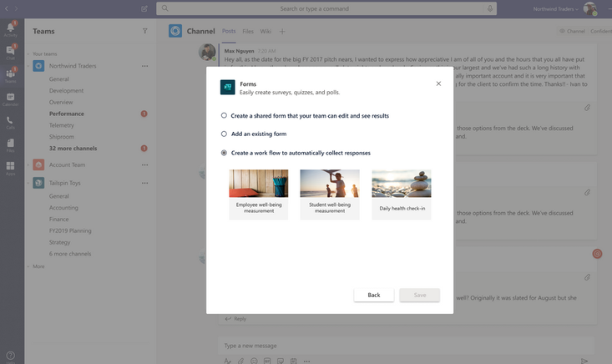The width and height of the screenshot is (612, 364).
Task: Click the microphone icon in search bar
Action: 490,8
